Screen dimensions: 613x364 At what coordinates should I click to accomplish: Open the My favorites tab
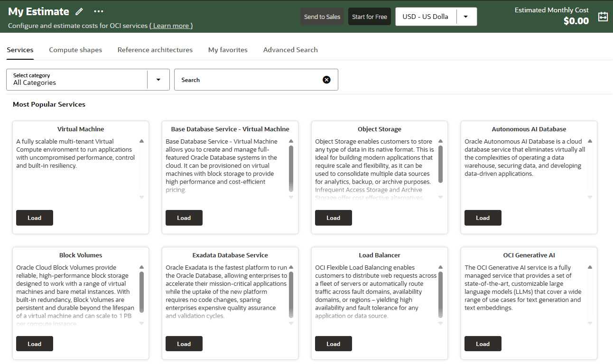coord(228,50)
